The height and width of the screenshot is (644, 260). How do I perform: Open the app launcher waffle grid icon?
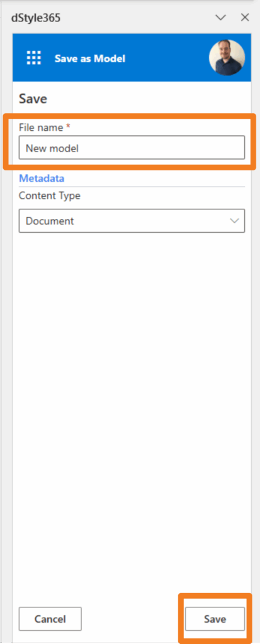point(34,58)
